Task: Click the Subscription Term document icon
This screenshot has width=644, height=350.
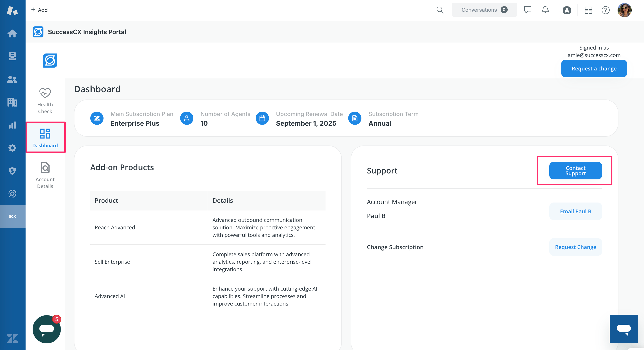Action: (x=355, y=118)
